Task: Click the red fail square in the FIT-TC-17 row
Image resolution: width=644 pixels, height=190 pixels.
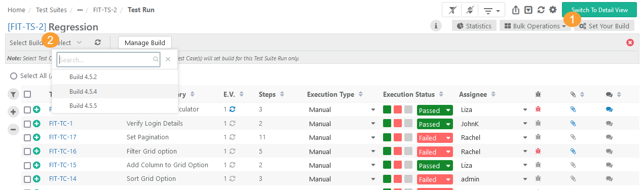Action: (x=398, y=137)
